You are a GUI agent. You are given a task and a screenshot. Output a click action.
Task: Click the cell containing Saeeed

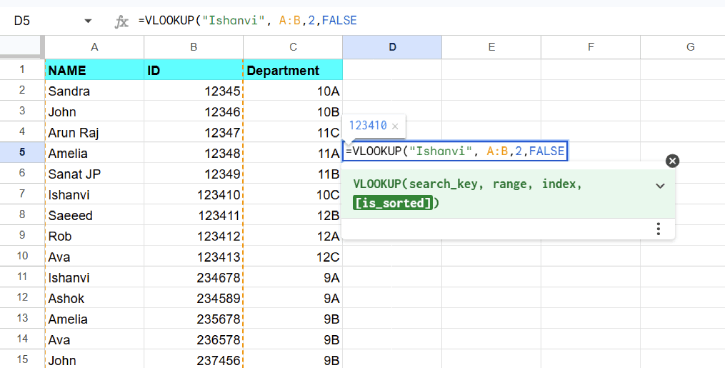pos(94,215)
